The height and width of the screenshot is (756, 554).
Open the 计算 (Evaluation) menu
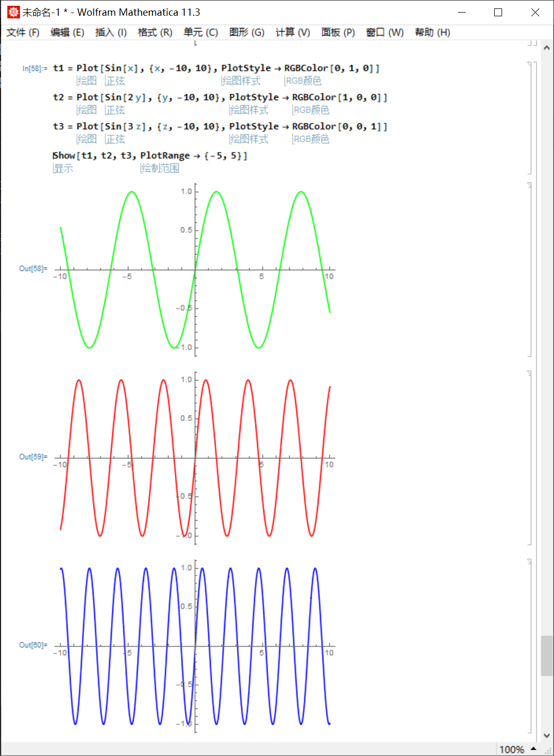pyautogui.click(x=292, y=32)
